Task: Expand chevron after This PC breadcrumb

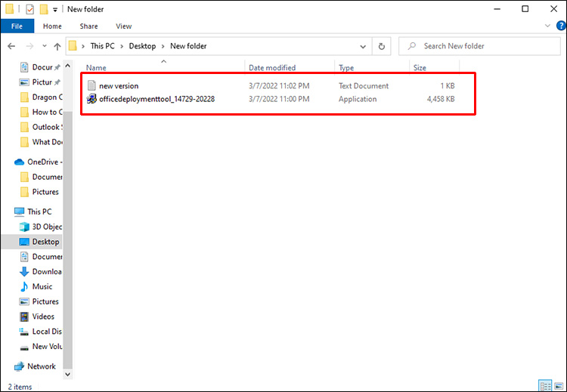Action: click(122, 46)
